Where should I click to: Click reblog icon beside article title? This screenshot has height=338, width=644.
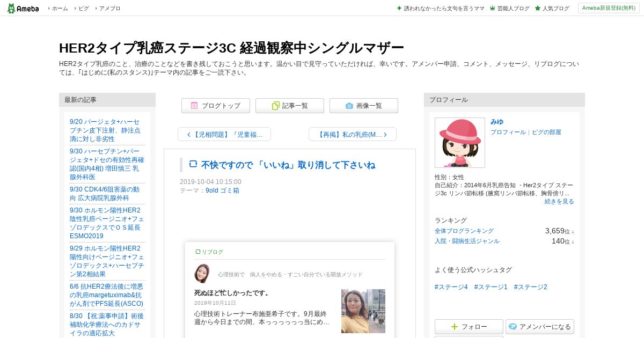193,164
